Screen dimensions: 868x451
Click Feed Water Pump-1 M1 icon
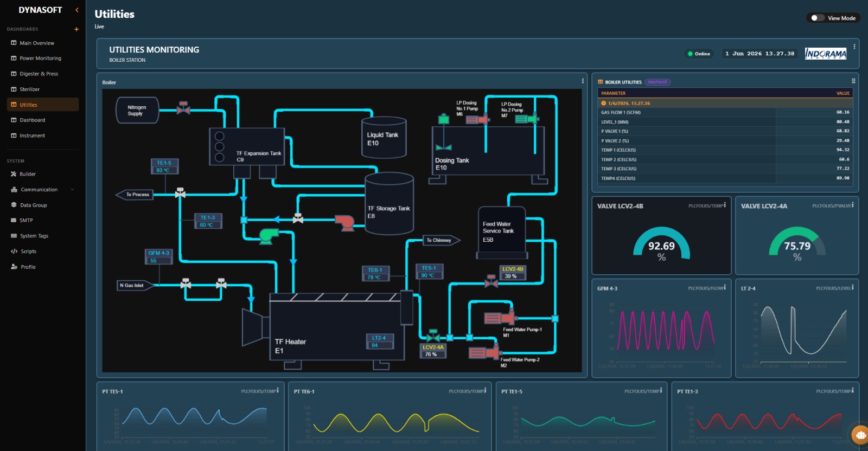(500, 318)
